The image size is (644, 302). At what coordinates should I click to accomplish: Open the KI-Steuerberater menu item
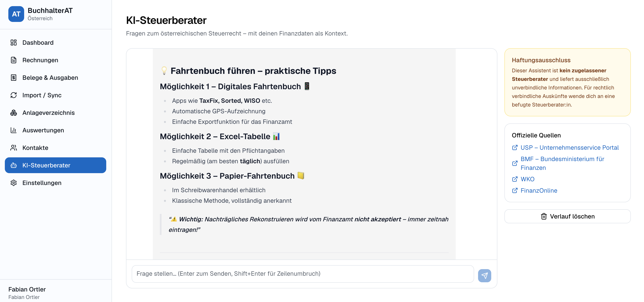[56, 165]
